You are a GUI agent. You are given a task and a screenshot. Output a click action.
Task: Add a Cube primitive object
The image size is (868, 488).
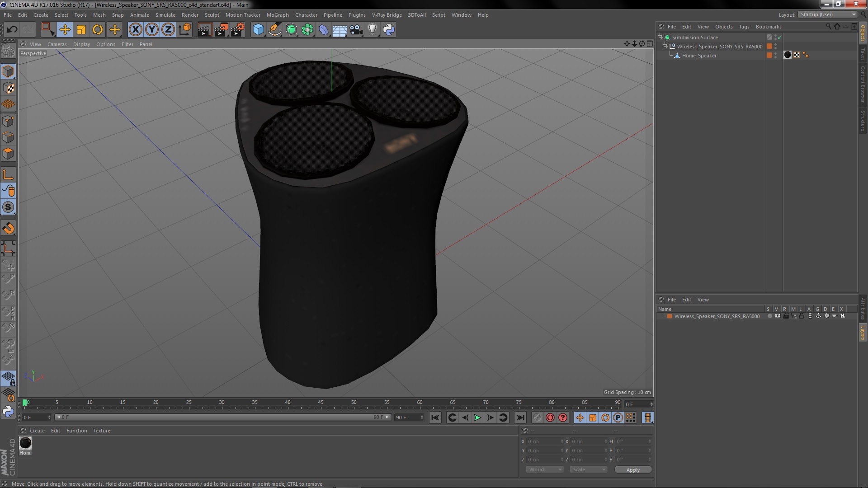point(258,30)
